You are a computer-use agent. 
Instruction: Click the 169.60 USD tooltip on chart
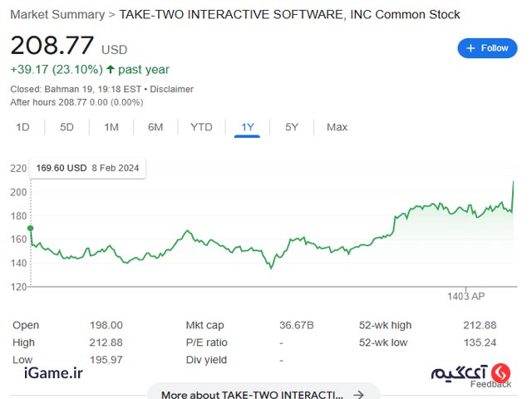click(x=87, y=168)
